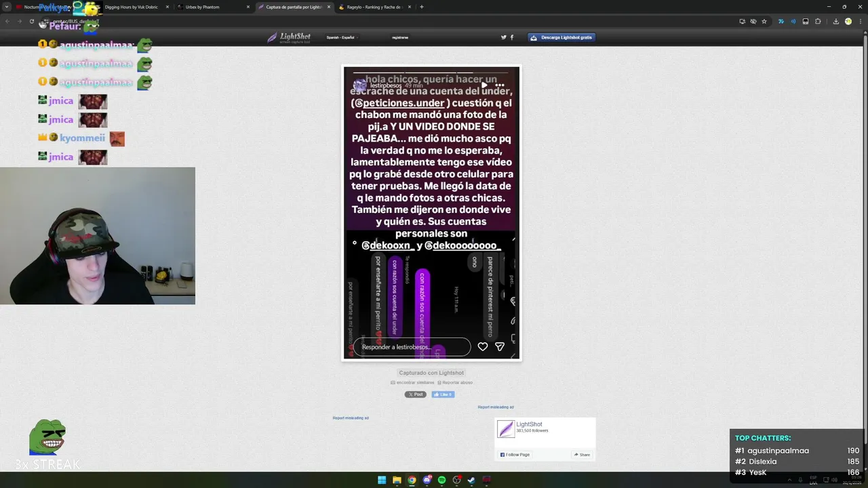The width and height of the screenshot is (868, 488).
Task: Click the X 'Post' share button
Action: click(x=416, y=394)
